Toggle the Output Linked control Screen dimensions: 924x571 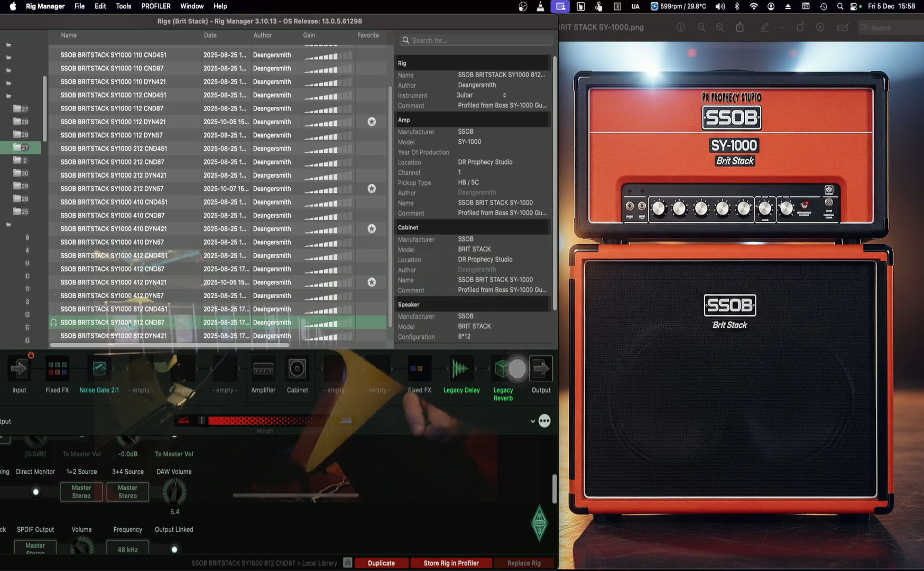pyautogui.click(x=174, y=548)
